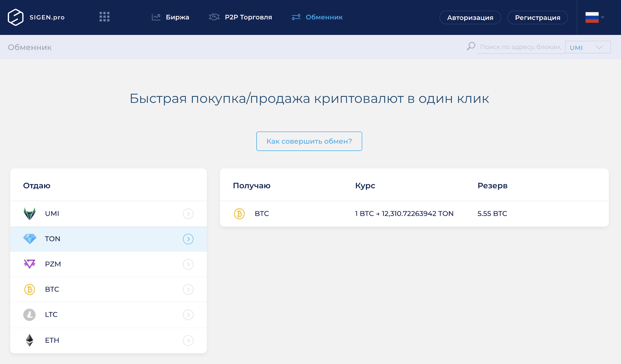Click the PZM coin icon

(30, 264)
